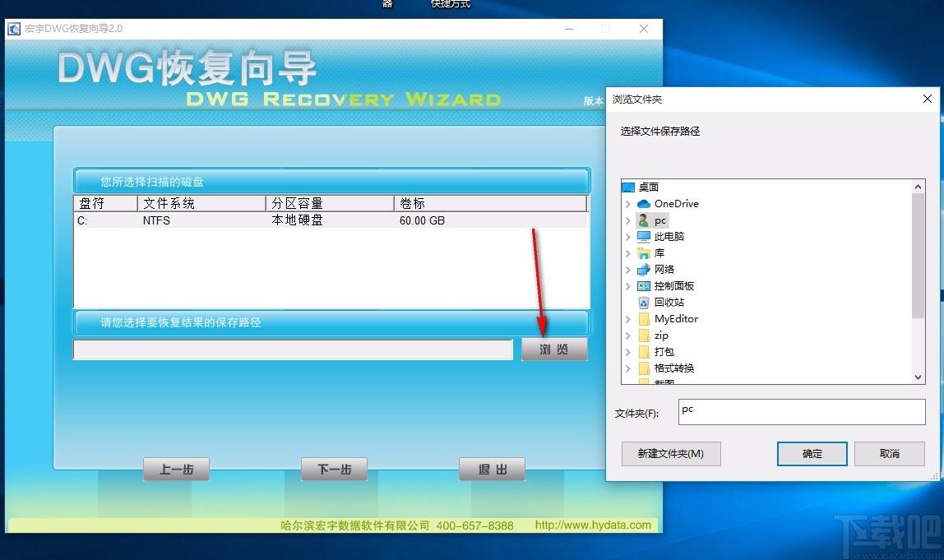Minimize the DWG恢复向导 window

point(569,29)
